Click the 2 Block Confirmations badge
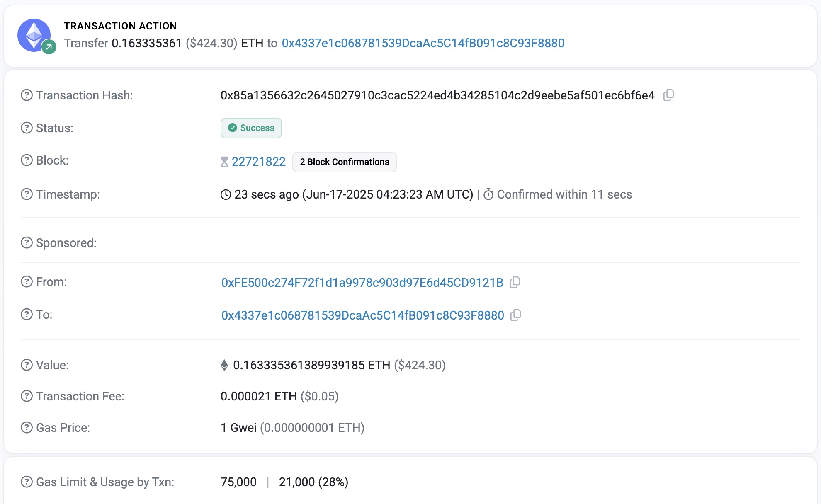821x504 pixels. point(344,162)
